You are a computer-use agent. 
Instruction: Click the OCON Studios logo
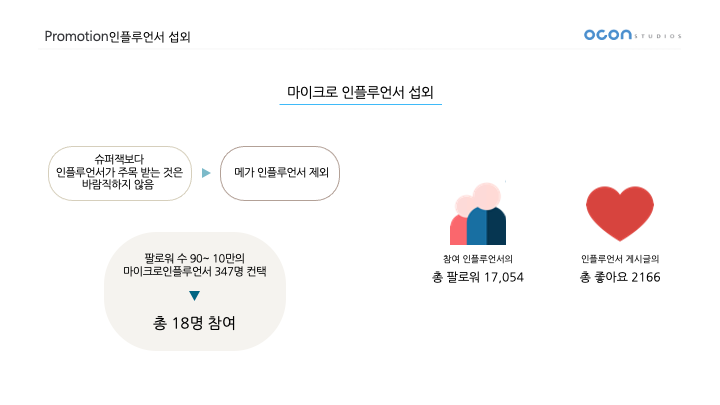pos(632,35)
